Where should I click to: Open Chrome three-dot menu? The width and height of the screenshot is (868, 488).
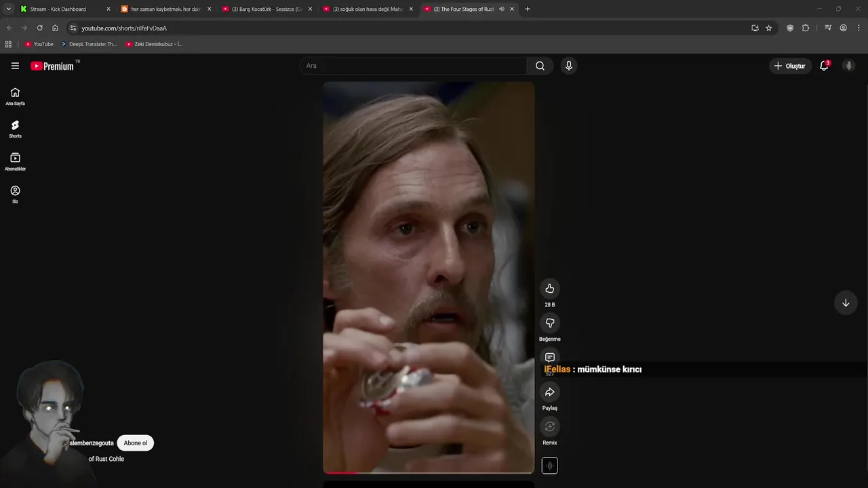pos(859,28)
